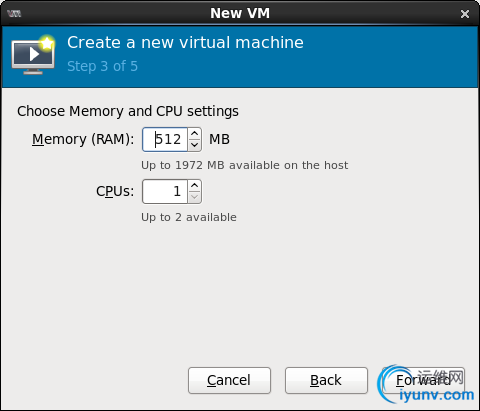Increase CPUs count with up arrow
Viewport: 480px width, 411px height.
pyautogui.click(x=195, y=186)
